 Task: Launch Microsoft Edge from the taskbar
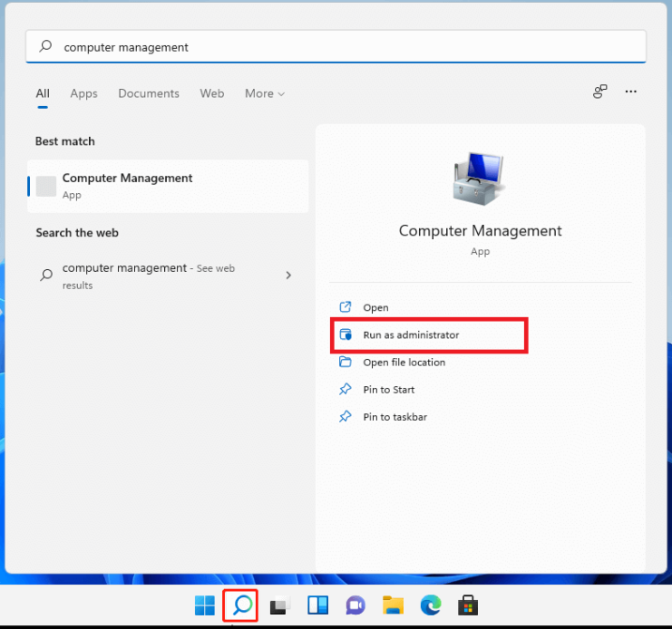[430, 605]
